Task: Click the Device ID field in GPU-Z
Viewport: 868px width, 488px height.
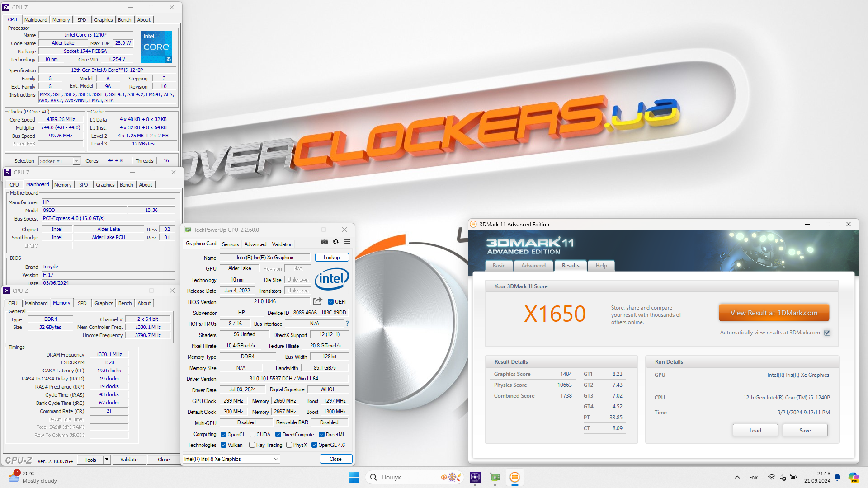Action: [320, 313]
